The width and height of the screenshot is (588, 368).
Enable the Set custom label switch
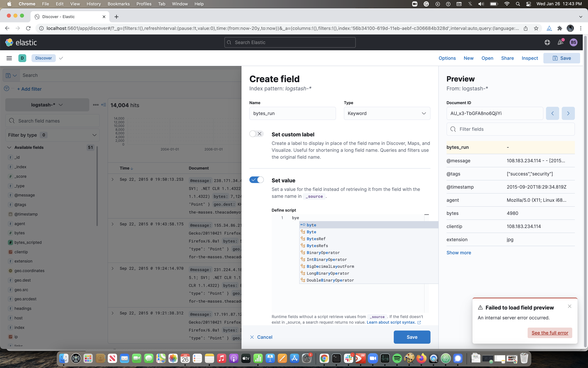256,134
